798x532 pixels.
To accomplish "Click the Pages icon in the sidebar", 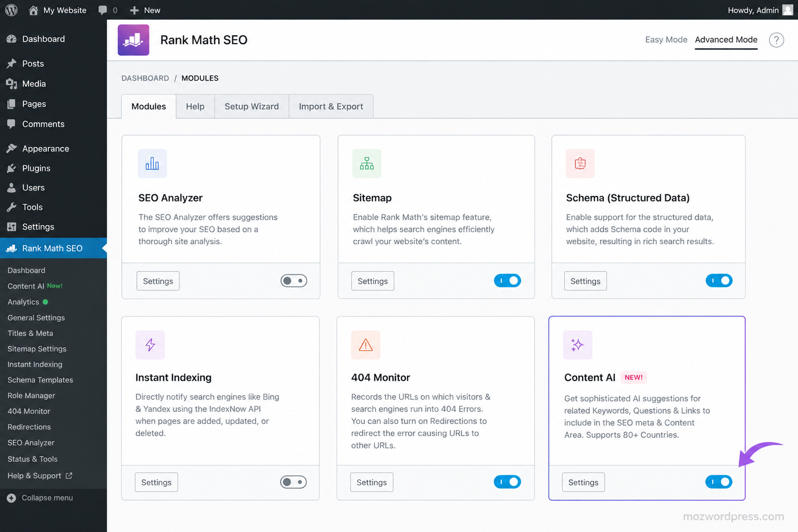I will click(11, 104).
